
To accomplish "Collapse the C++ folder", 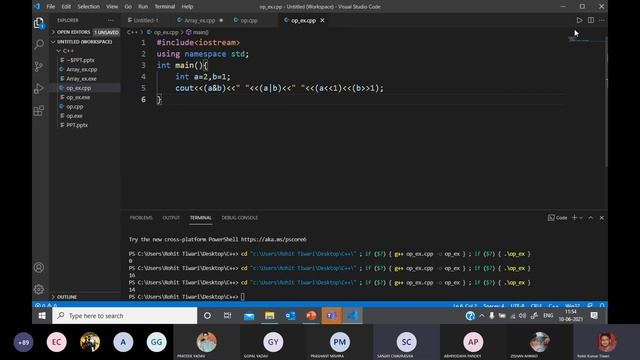I will [85, 51].
